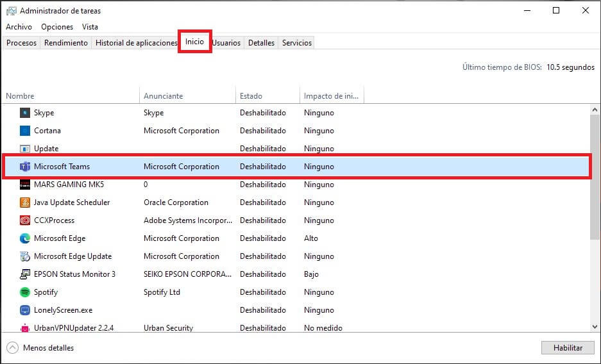The width and height of the screenshot is (601, 364).
Task: Click the Alto impact value
Action: click(x=311, y=238)
